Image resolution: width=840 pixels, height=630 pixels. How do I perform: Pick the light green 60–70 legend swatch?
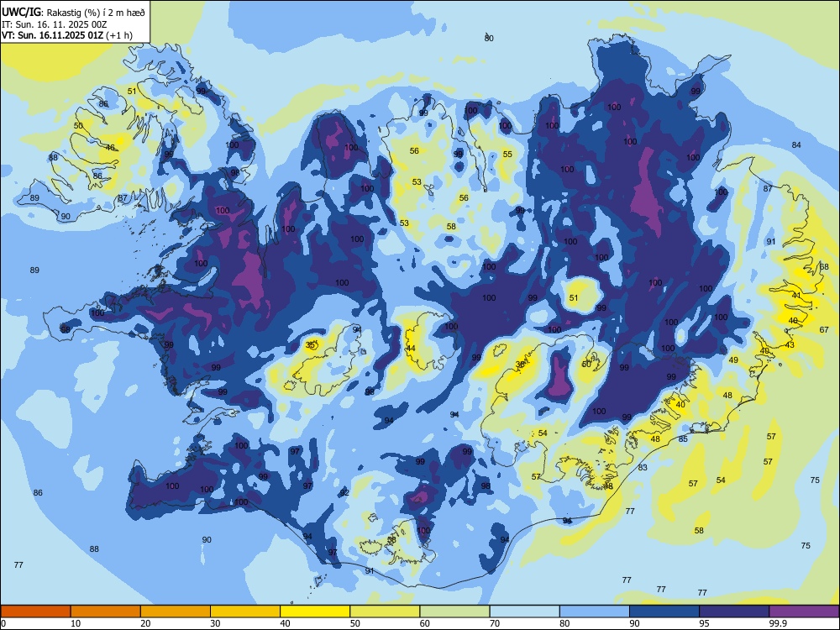click(x=454, y=612)
